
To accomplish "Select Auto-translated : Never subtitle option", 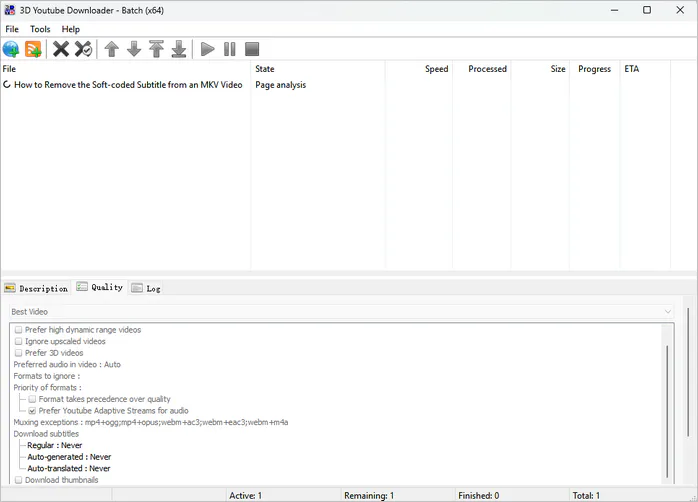I will pos(69,469).
